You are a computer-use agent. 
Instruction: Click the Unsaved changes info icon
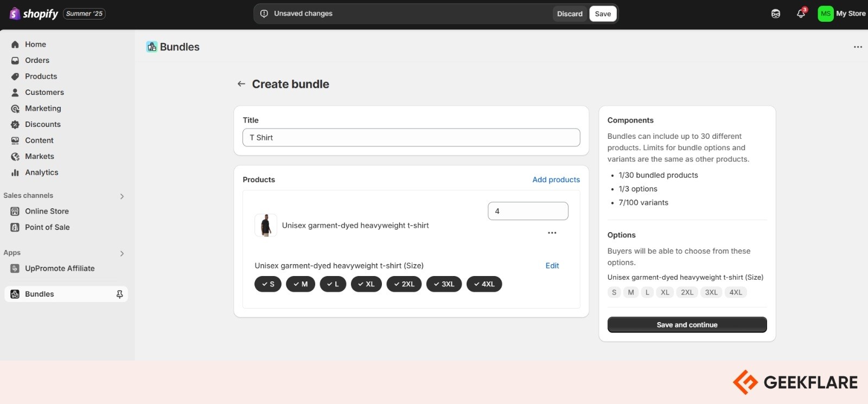(264, 14)
